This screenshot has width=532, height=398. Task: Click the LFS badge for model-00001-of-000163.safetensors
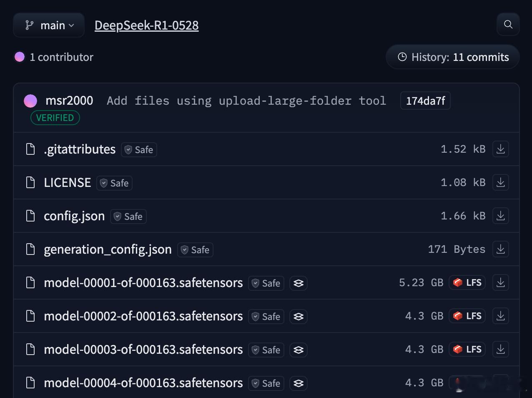click(467, 282)
